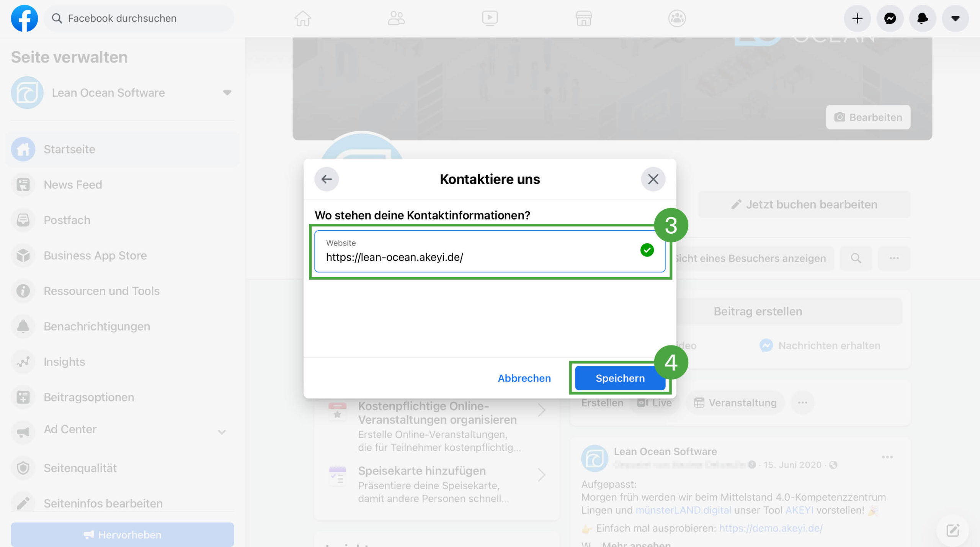Open the Marketplace icon
The image size is (980, 547).
click(583, 18)
